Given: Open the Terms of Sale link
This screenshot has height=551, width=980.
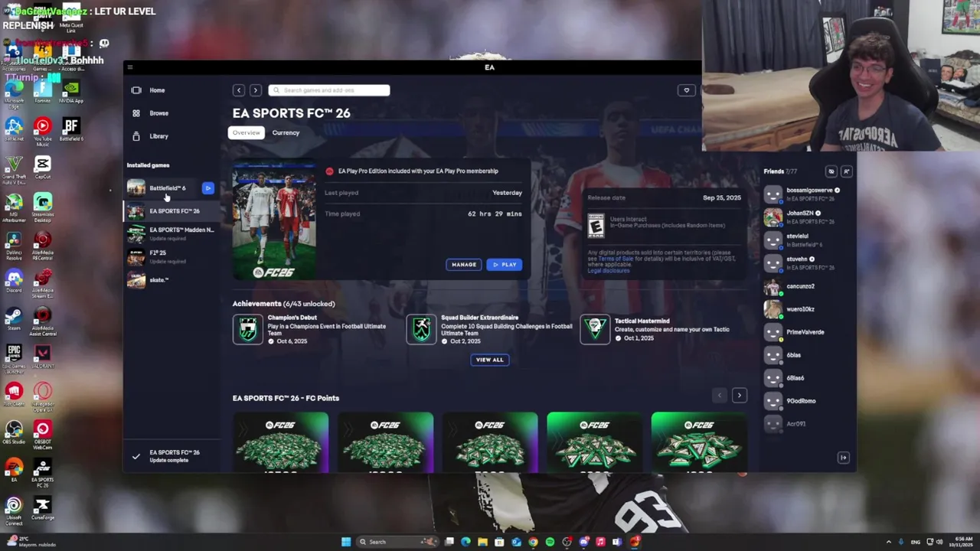Looking at the screenshot, I should click(616, 259).
